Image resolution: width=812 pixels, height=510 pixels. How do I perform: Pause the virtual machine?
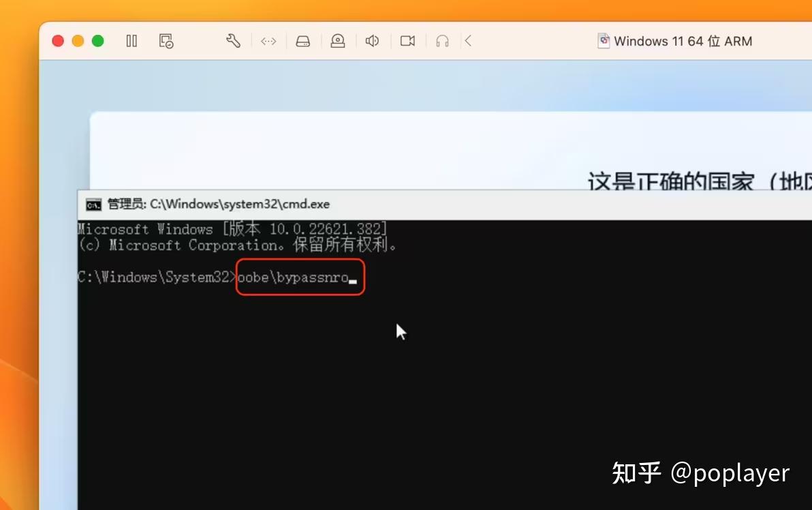(131, 41)
